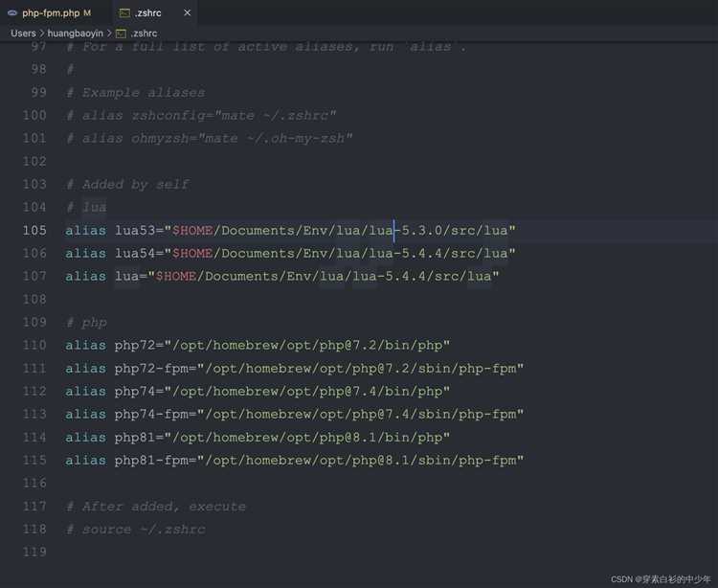Viewport: 718px width, 588px height.
Task: Click the php72-fpm alias line
Action: point(294,368)
